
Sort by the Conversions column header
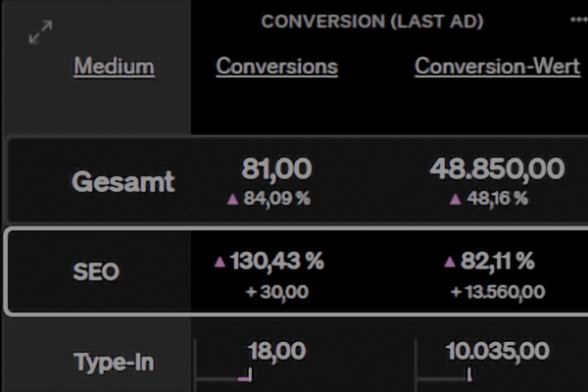click(276, 67)
